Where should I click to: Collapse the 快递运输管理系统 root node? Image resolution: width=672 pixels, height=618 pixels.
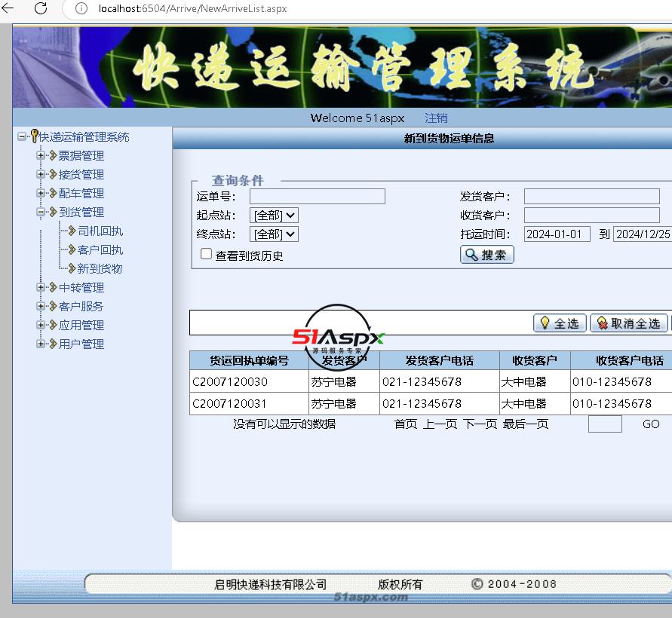coord(21,136)
